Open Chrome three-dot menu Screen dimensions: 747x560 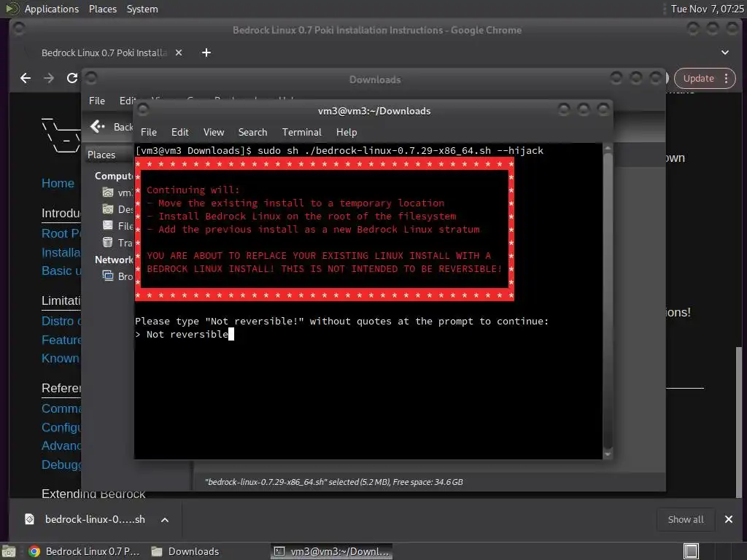coord(726,78)
